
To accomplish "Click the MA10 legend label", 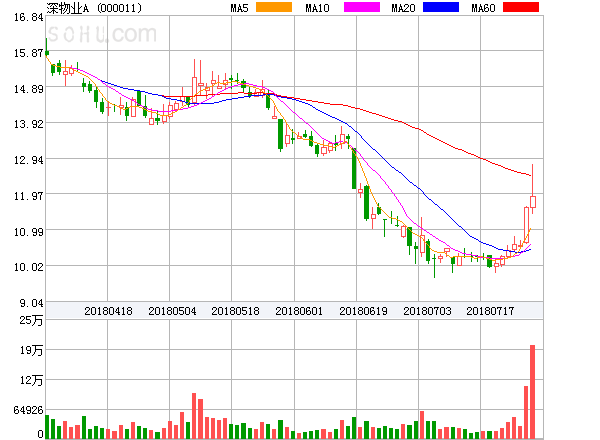I will 317,8.
